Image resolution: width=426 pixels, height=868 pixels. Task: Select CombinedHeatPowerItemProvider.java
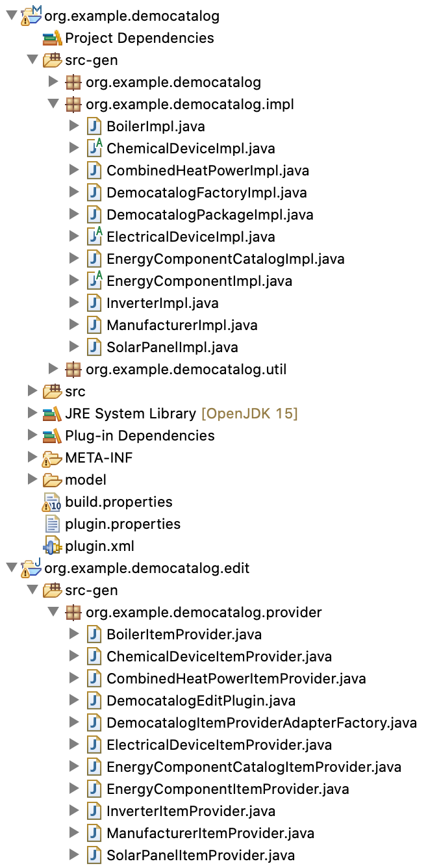pos(236,678)
